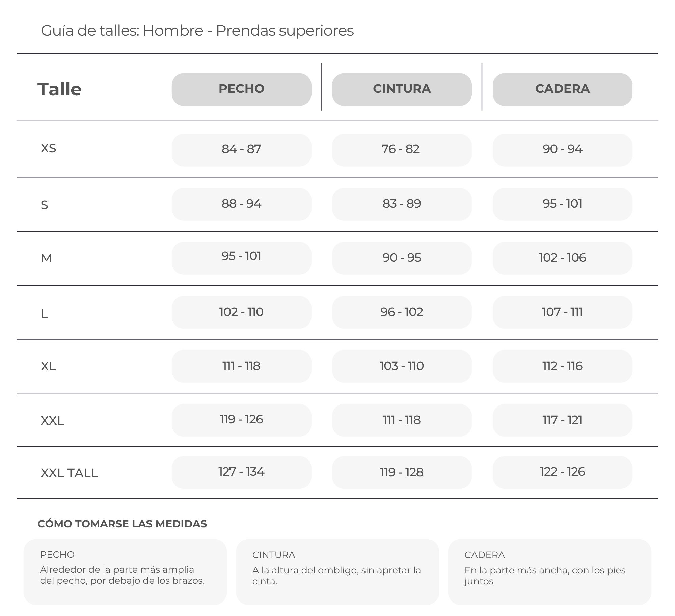Click M chest value 95 - 101

pos(241,258)
